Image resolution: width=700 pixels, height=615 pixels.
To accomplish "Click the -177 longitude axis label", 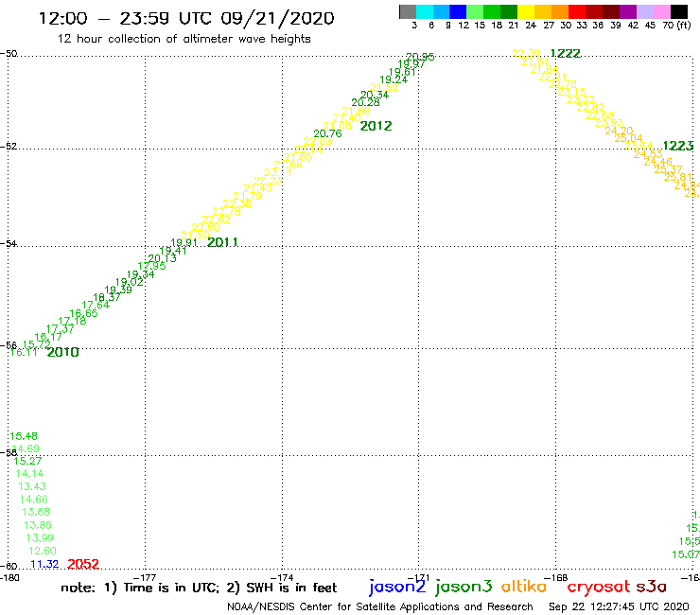I will [x=145, y=578].
